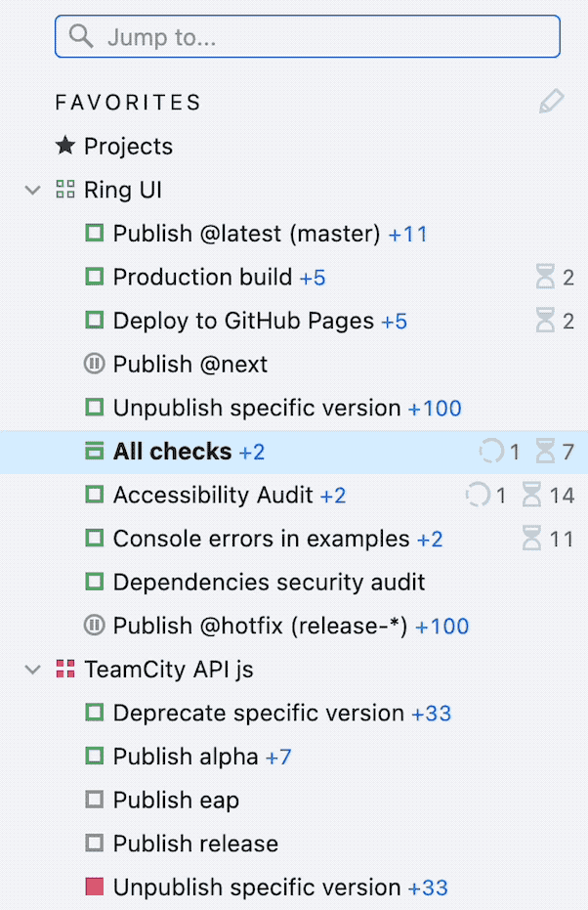Collapse the Ring UI project tree
The width and height of the screenshot is (588, 910).
pos(33,190)
